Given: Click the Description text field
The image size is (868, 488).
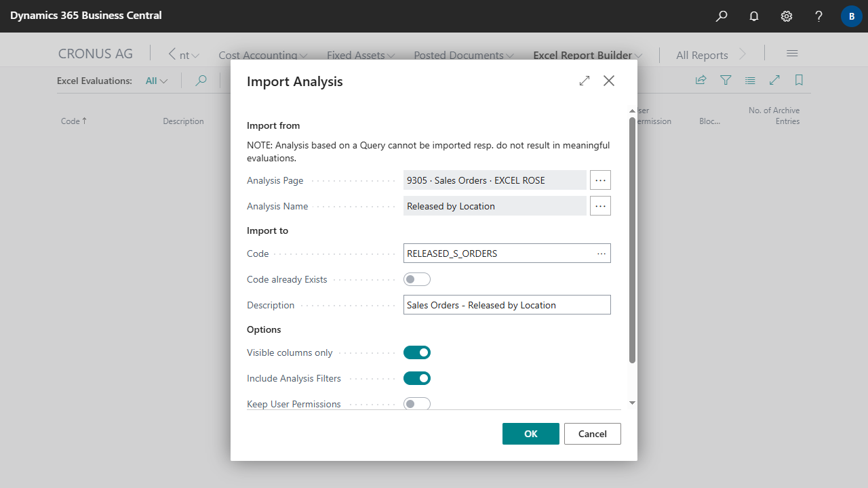Looking at the screenshot, I should click(x=507, y=305).
